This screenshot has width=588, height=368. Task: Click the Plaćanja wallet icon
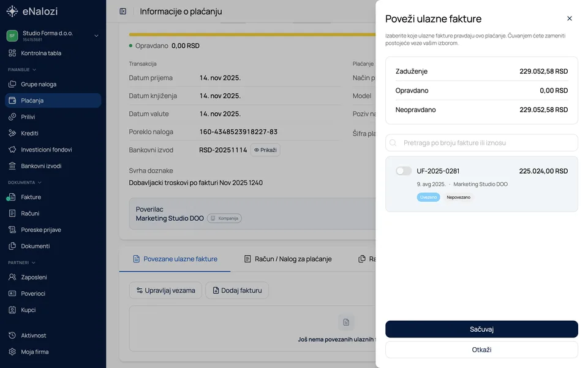[x=12, y=101]
